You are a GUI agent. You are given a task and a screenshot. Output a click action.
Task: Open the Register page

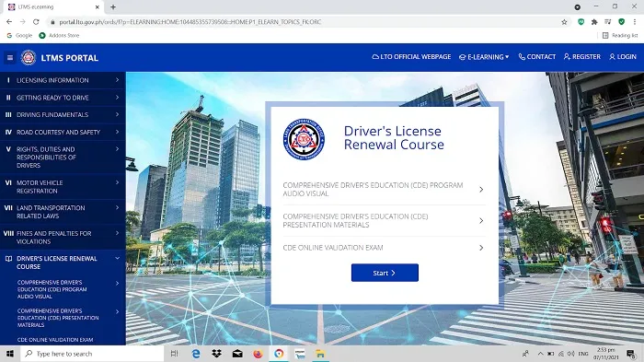pyautogui.click(x=582, y=57)
